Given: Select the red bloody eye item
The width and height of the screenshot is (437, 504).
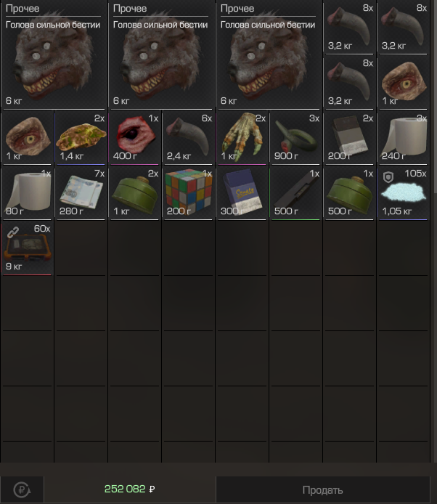Looking at the screenshot, I should tap(134, 137).
